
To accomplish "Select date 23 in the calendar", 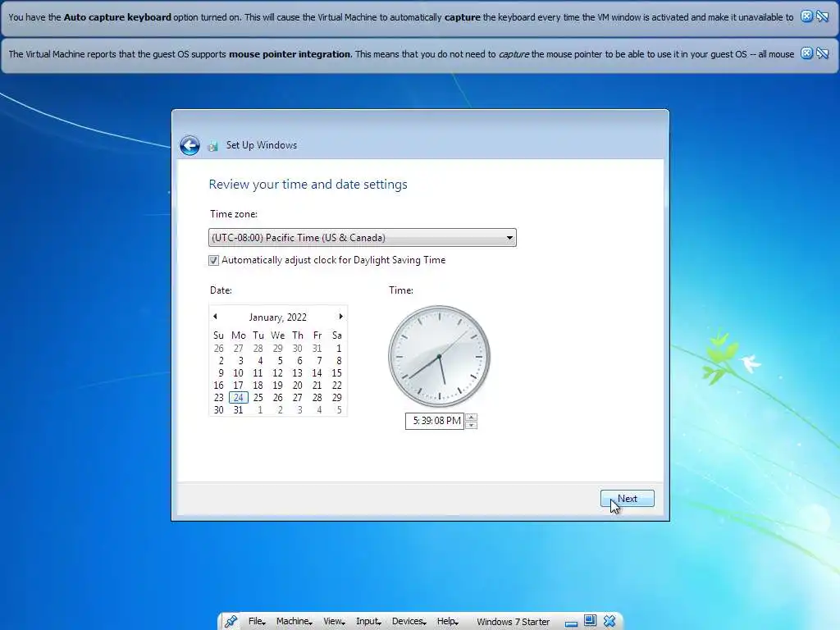I will pos(218,398).
